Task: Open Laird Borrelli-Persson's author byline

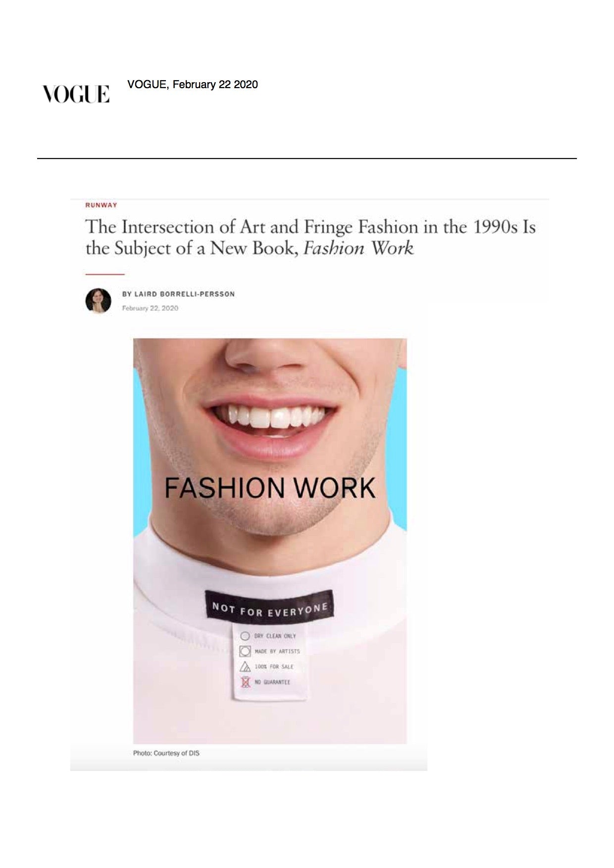Action: coord(178,294)
